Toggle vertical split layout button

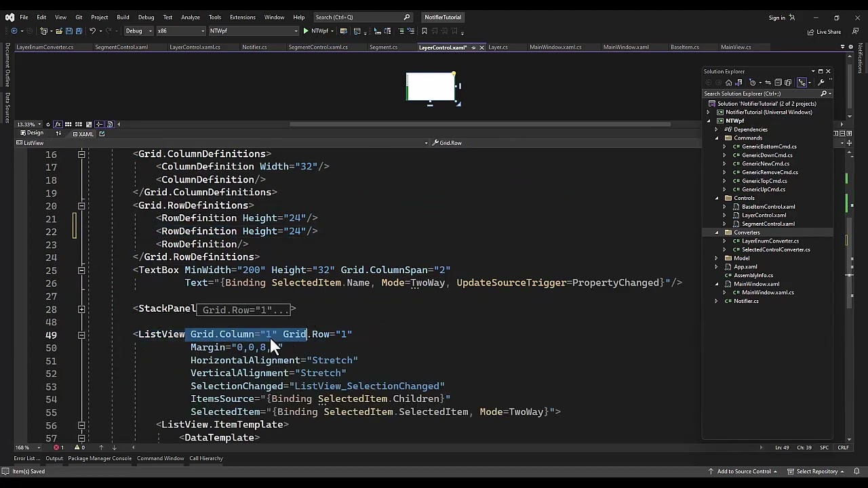[x=835, y=134]
